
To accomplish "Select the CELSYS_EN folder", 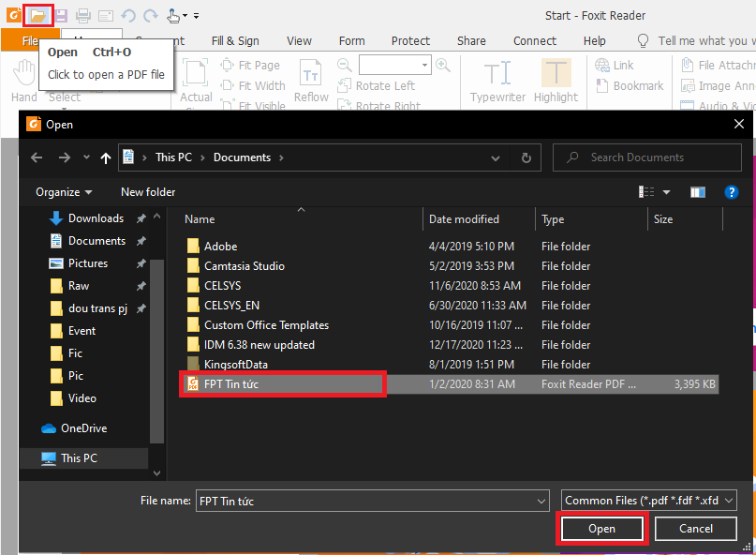I will (x=231, y=306).
